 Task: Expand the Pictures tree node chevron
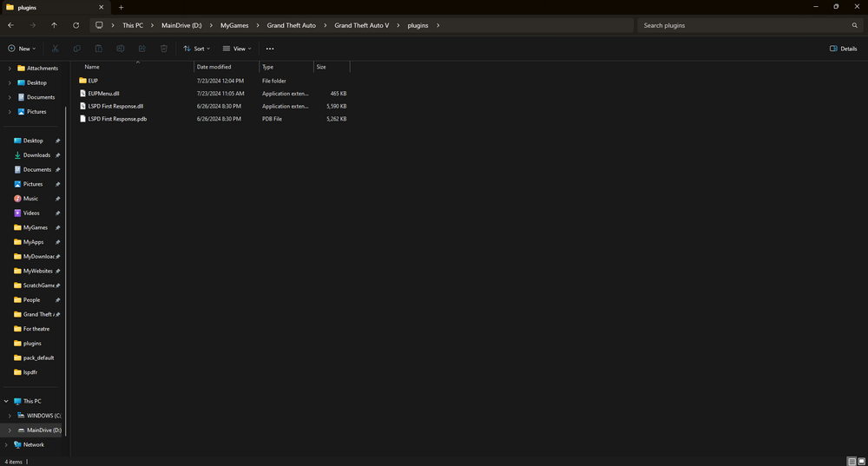pyautogui.click(x=10, y=112)
